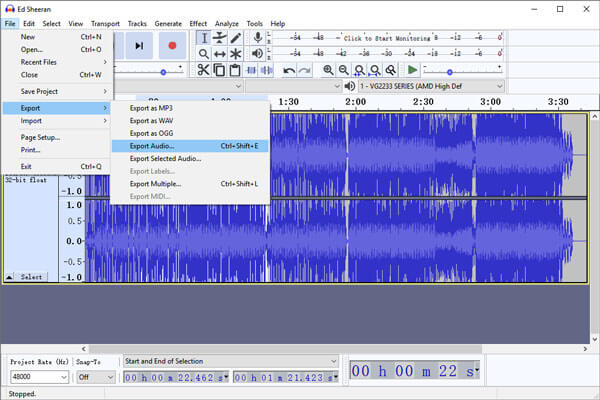Click the Paste clipboard icon
This screenshot has height=400, width=600.
click(x=235, y=70)
